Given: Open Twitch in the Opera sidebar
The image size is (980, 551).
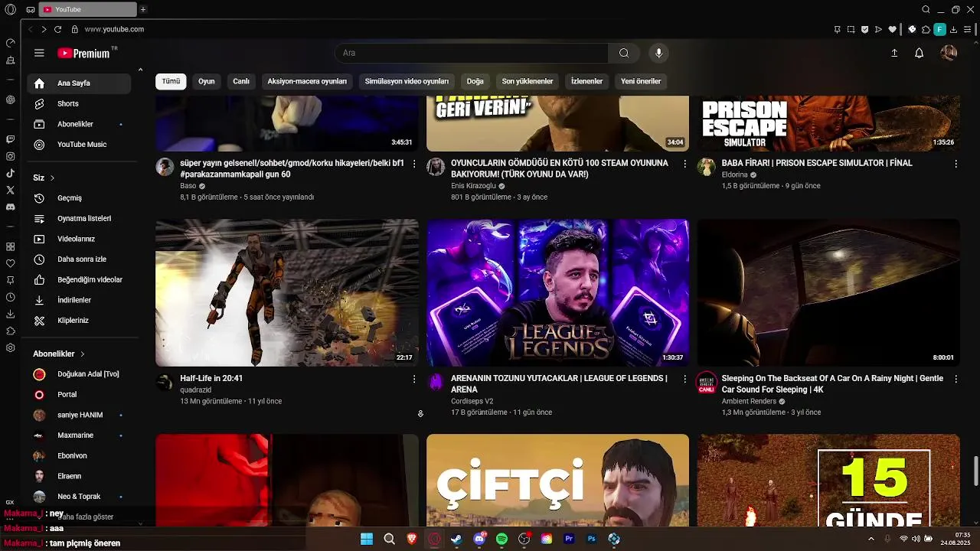Looking at the screenshot, I should [x=10, y=139].
